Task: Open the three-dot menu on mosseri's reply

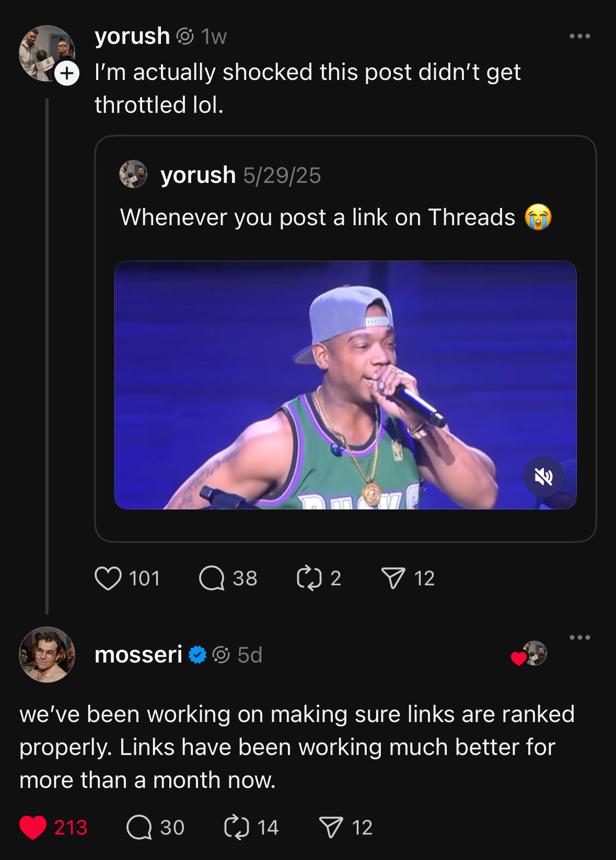Action: point(579,637)
